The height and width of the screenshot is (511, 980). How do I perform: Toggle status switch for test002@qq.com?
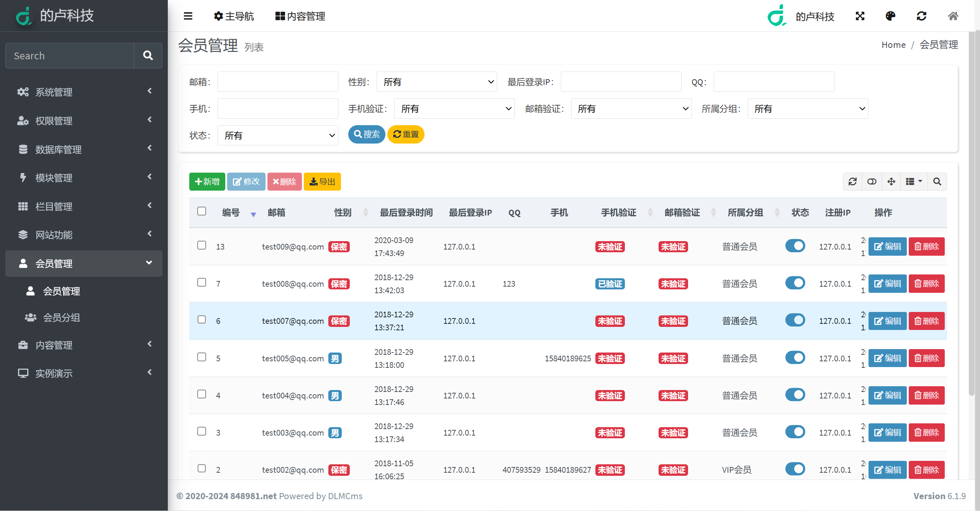(795, 469)
